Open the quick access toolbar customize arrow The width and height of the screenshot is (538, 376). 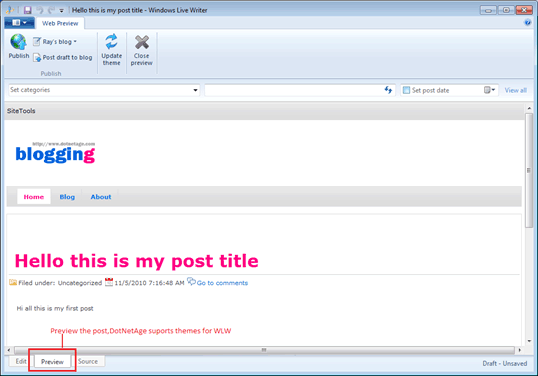[x=61, y=11]
